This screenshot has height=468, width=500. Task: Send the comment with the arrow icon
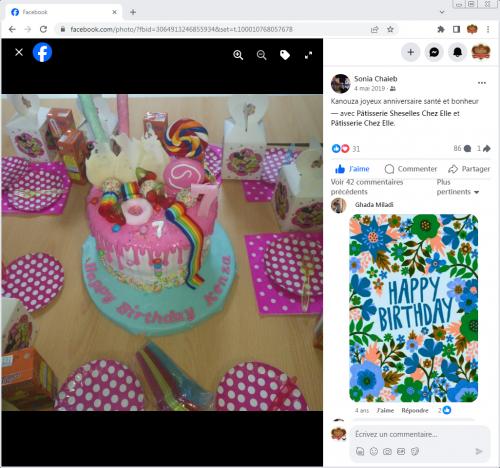click(479, 451)
